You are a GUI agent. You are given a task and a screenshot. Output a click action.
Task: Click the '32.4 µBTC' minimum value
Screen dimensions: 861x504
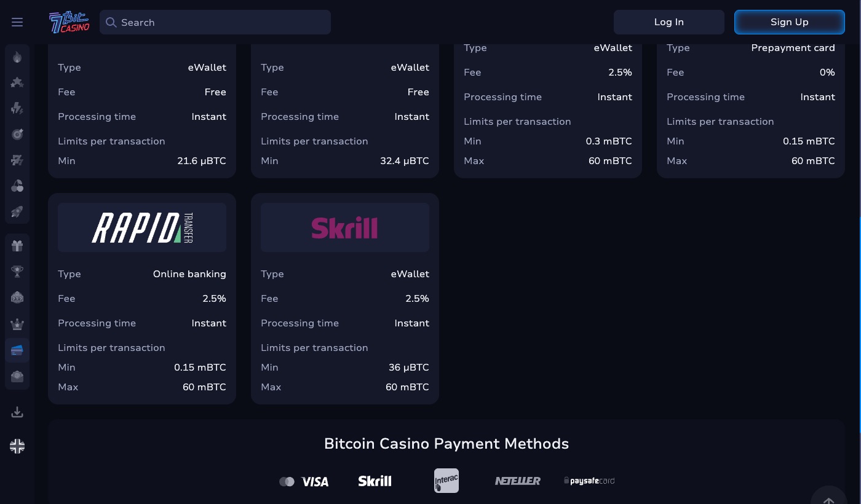point(405,161)
